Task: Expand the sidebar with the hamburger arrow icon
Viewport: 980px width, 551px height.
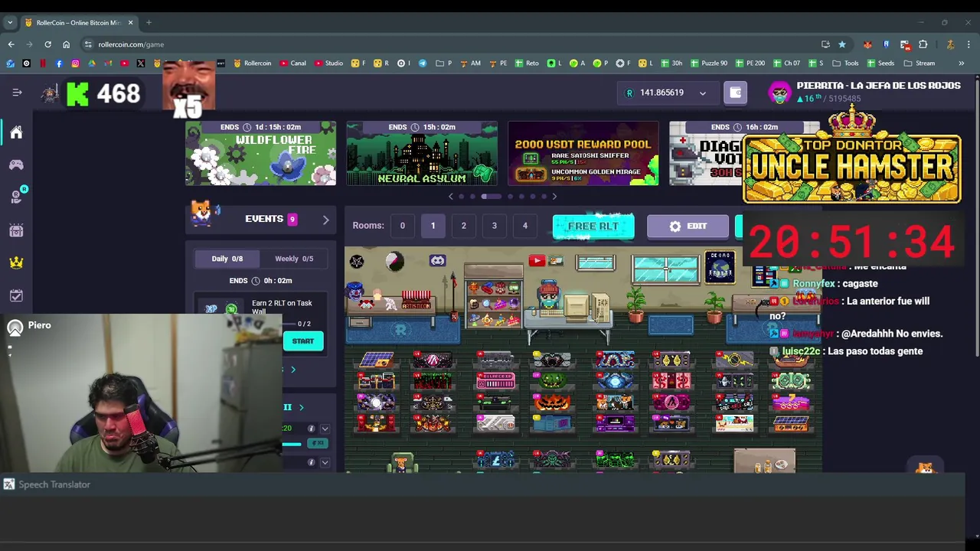Action: [x=17, y=93]
